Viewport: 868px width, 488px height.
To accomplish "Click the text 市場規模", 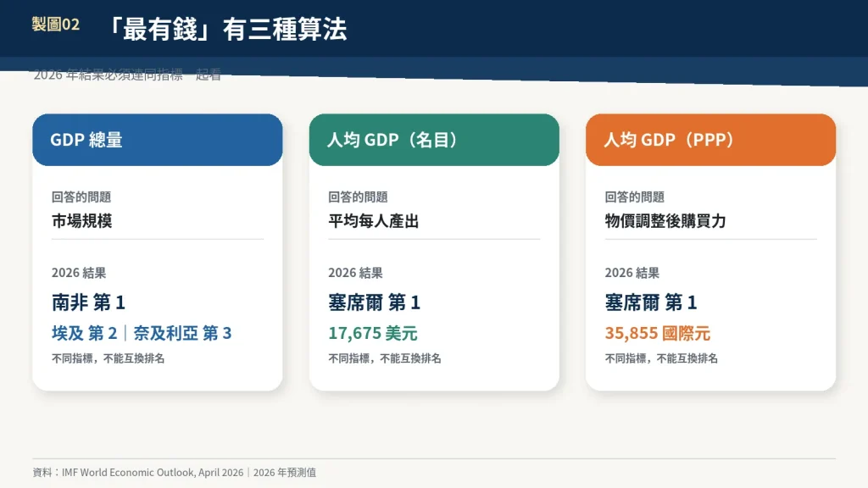I will [x=82, y=221].
